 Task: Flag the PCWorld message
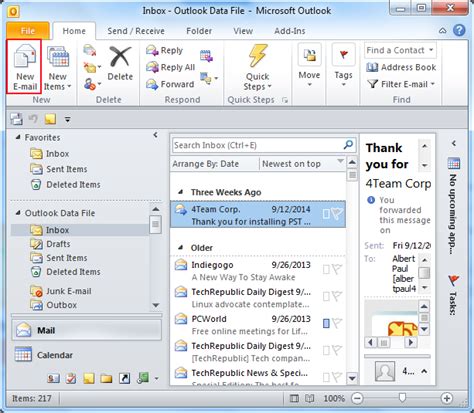pyautogui.click(x=337, y=323)
